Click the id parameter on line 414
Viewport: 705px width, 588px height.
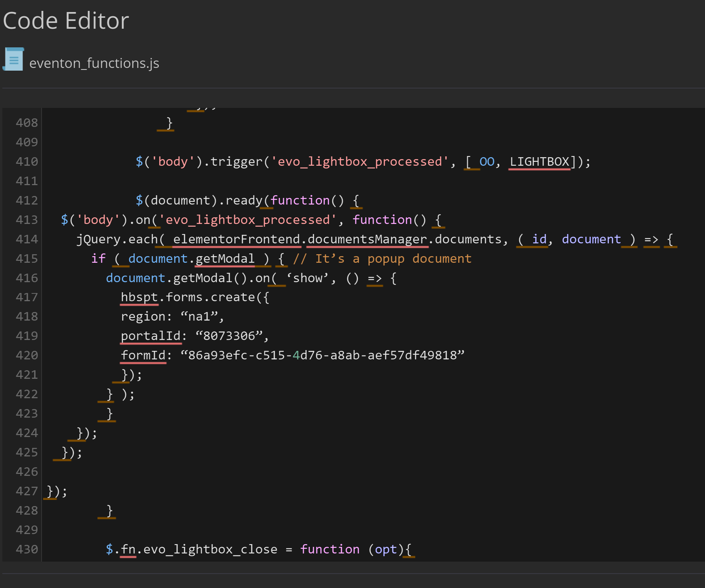(540, 239)
